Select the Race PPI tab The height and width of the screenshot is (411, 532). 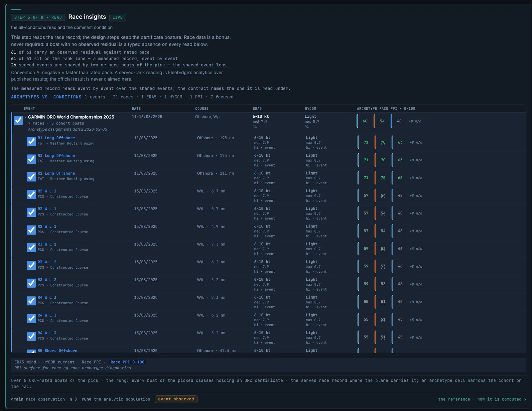pyautogui.click(x=91, y=362)
